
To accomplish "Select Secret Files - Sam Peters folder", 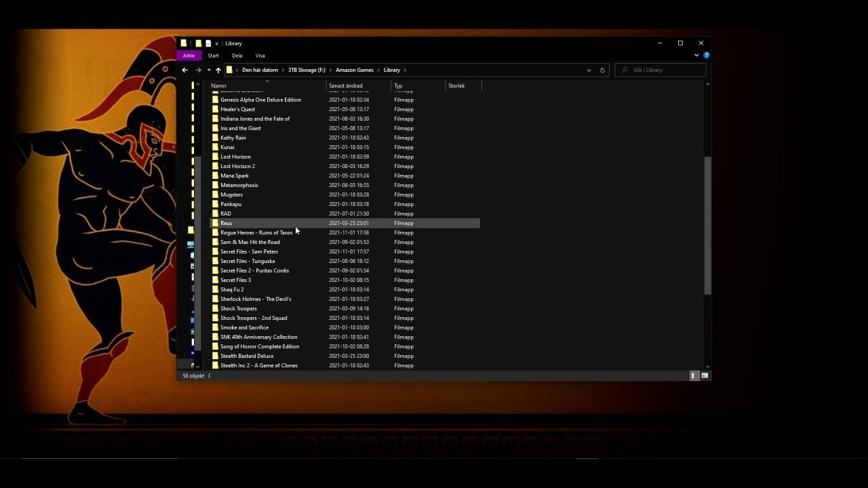I will pos(249,251).
